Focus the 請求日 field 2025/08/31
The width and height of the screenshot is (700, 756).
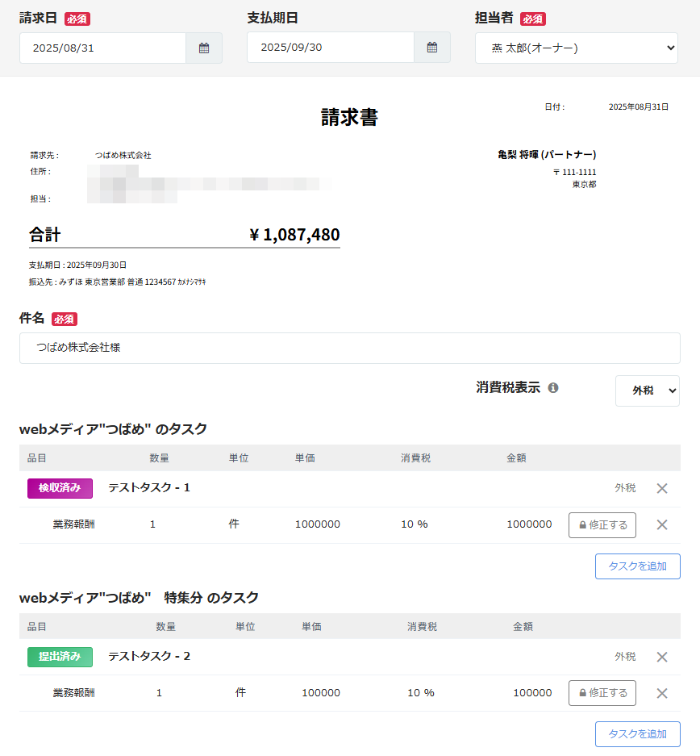click(x=102, y=48)
